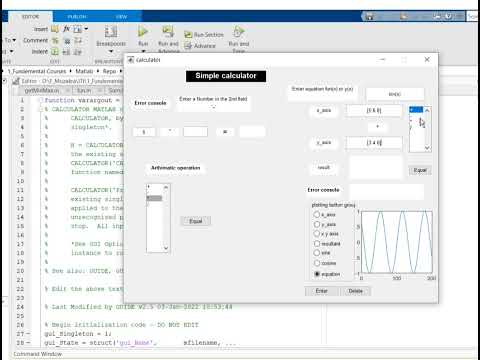Click up arrow of Arithmetic operation listbox
The height and width of the screenshot is (360, 480).
[166, 188]
